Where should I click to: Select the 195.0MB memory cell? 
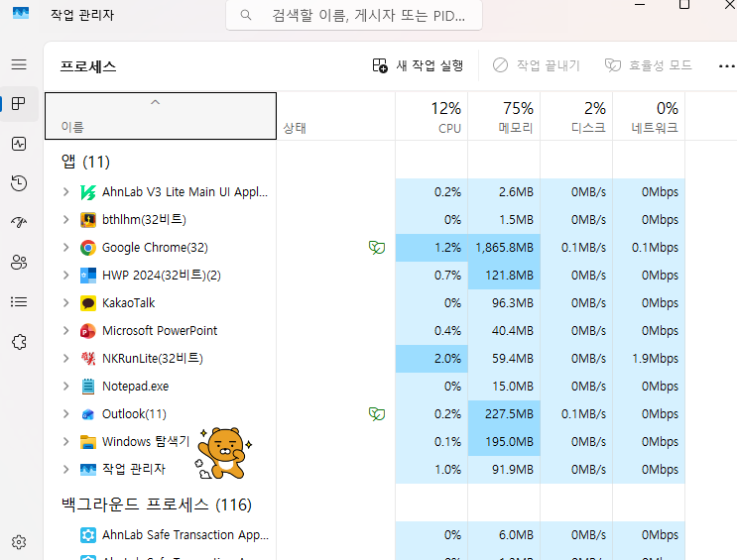(x=504, y=442)
